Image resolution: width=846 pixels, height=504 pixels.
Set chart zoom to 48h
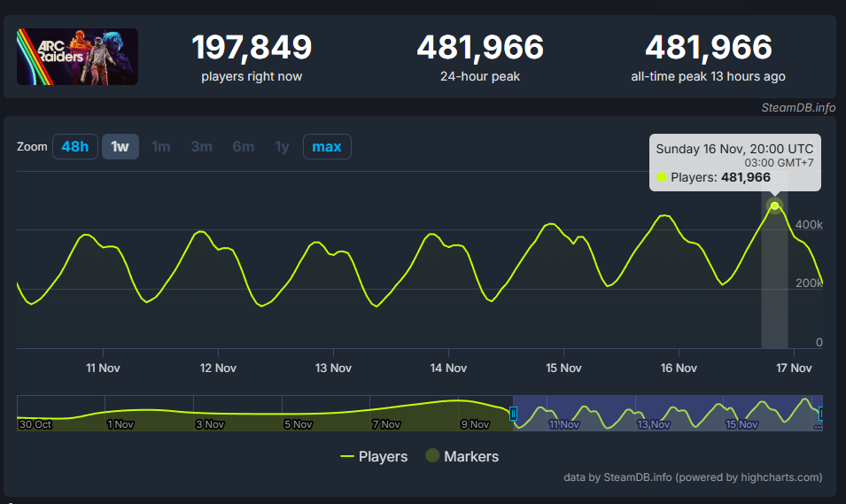click(x=75, y=146)
